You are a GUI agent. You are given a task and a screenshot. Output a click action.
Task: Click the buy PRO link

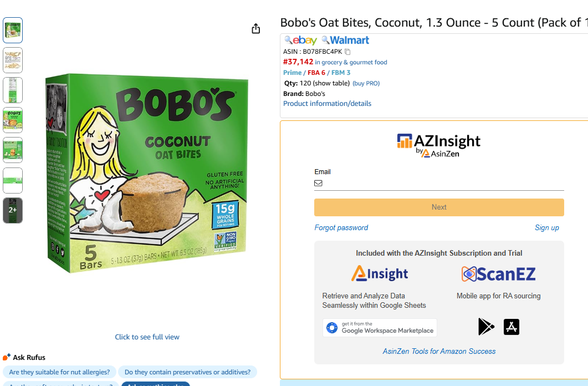pyautogui.click(x=366, y=83)
